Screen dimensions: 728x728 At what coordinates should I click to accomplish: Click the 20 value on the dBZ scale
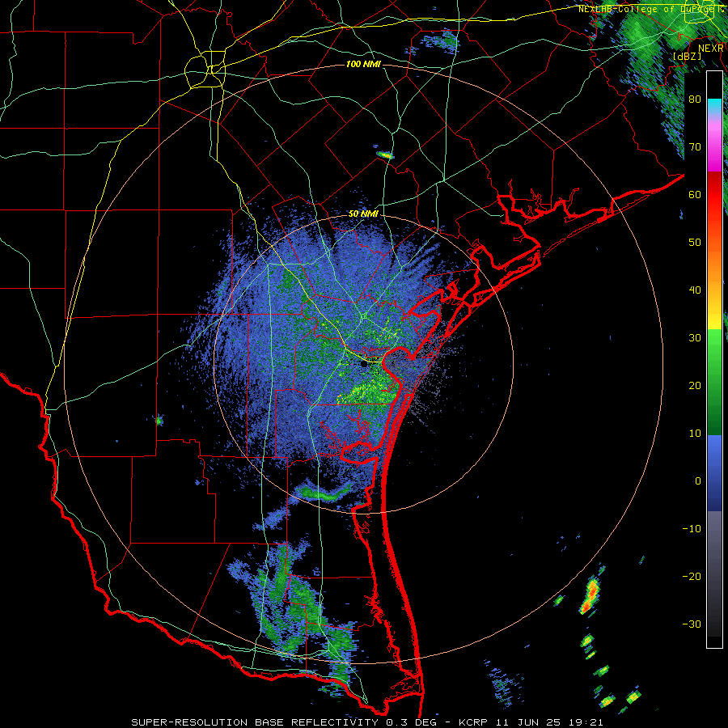click(695, 387)
